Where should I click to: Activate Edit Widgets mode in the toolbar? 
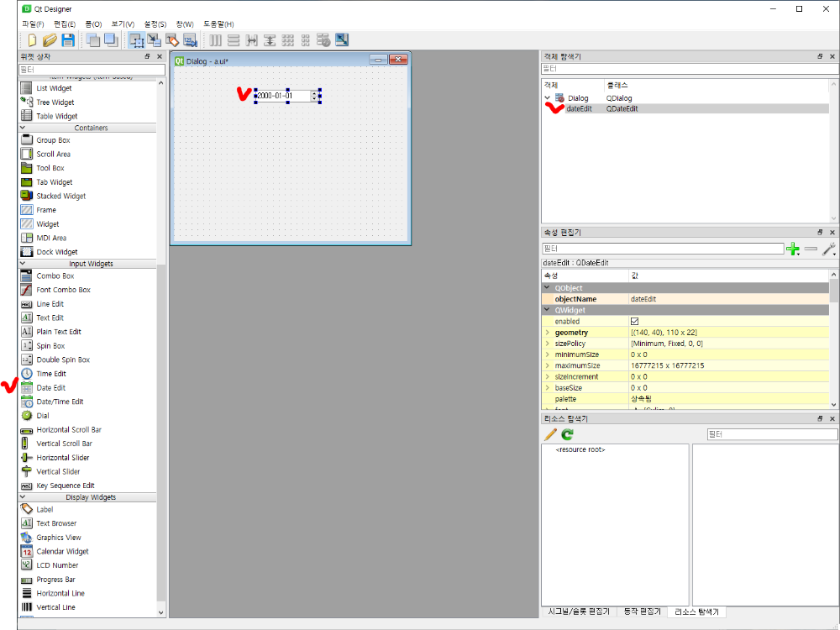136,40
